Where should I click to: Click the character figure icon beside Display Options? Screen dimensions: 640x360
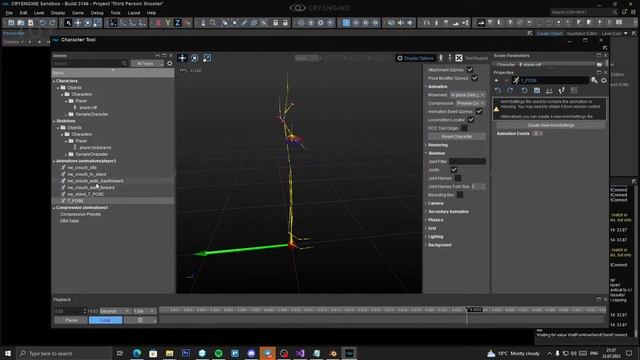(x=441, y=58)
